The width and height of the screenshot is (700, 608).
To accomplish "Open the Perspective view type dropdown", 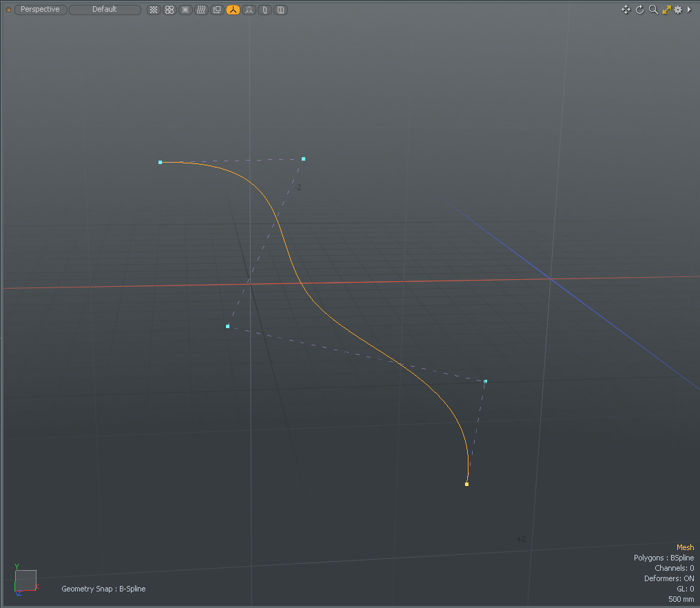I will coord(40,10).
